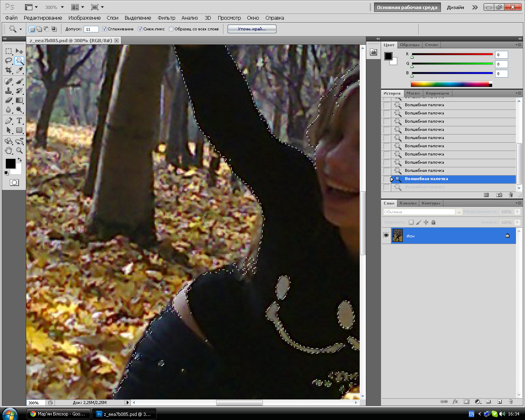Create new layer icon in Layers panel
The width and height of the screenshot is (525, 420).
(500, 402)
